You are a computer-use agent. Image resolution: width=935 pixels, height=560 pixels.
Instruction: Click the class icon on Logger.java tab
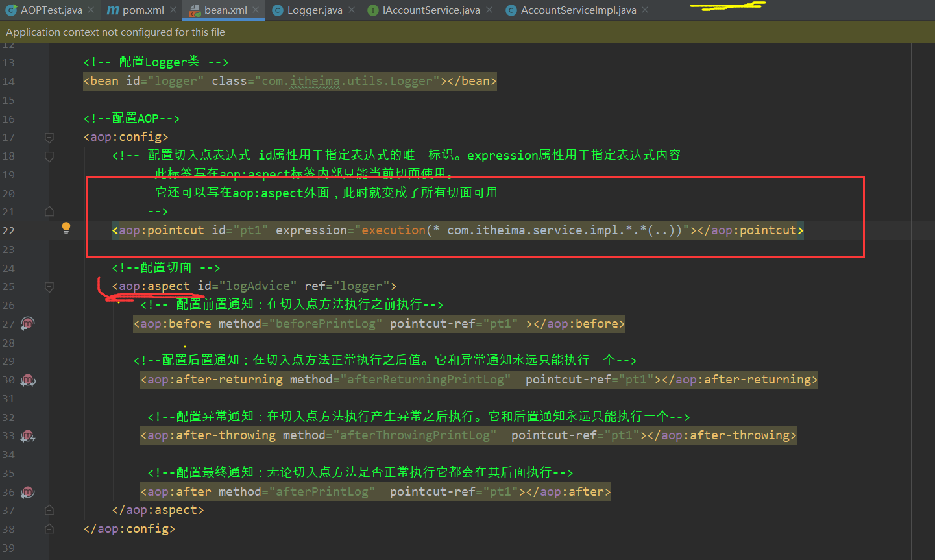pos(278,10)
